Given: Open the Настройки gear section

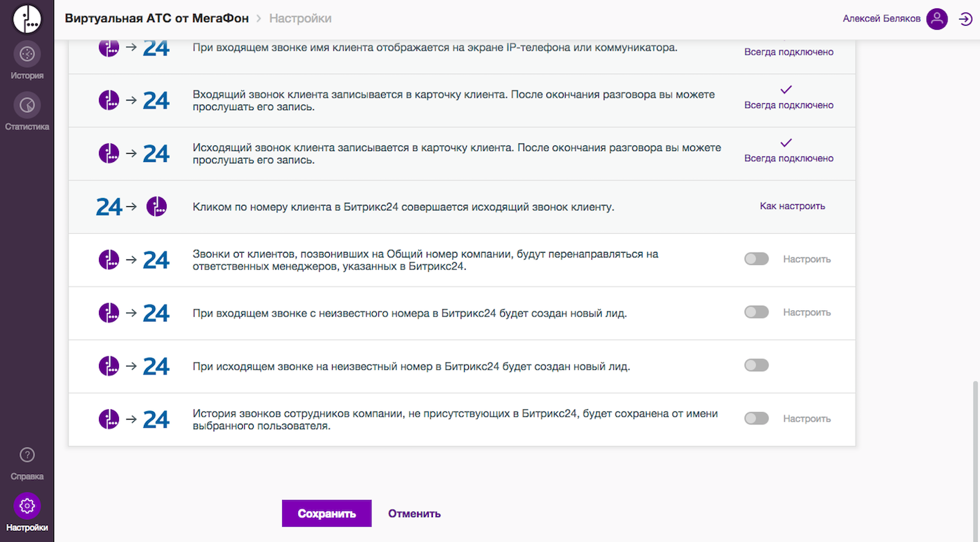Looking at the screenshot, I should pyautogui.click(x=27, y=514).
